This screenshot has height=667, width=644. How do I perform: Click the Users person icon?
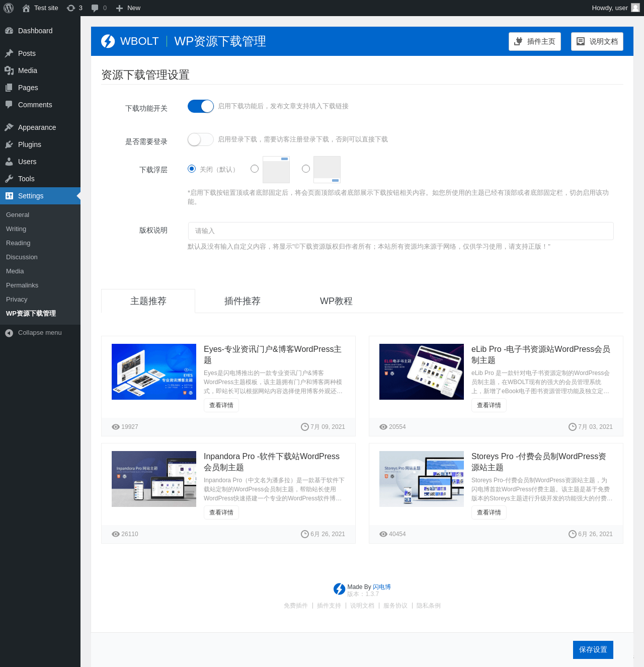coord(9,162)
